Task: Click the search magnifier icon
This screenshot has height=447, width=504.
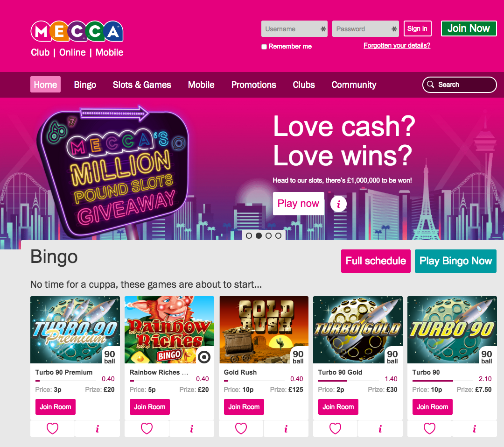Action: 430,85
